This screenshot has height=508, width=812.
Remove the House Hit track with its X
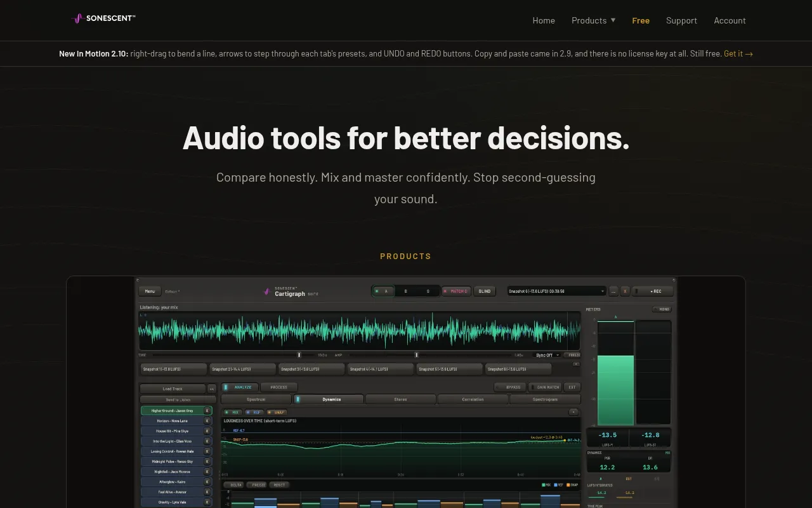(x=207, y=431)
